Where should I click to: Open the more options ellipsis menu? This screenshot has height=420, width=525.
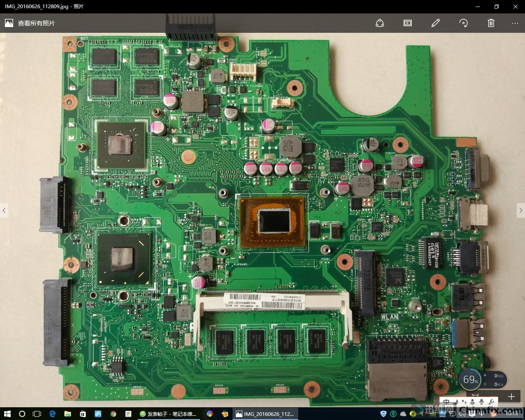click(x=516, y=23)
